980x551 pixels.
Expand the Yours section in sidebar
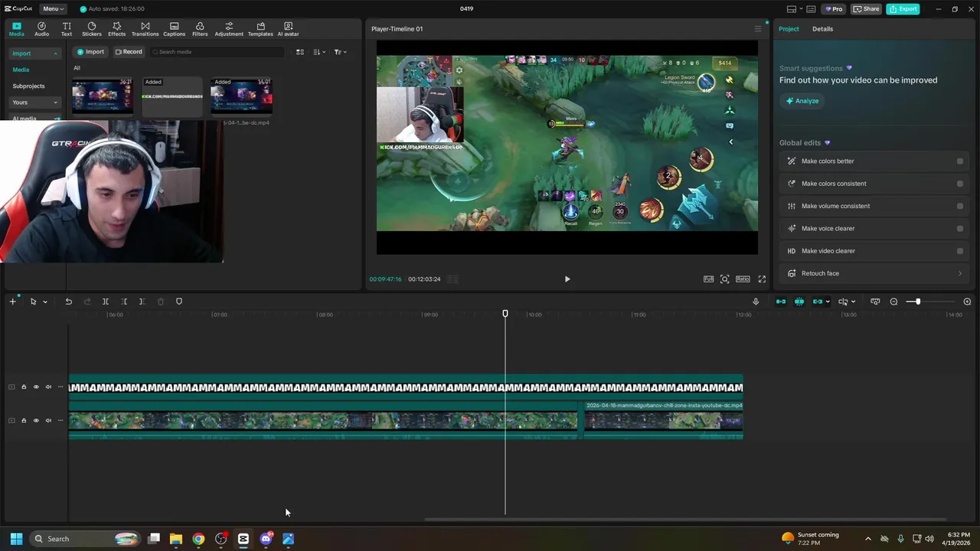pos(55,103)
